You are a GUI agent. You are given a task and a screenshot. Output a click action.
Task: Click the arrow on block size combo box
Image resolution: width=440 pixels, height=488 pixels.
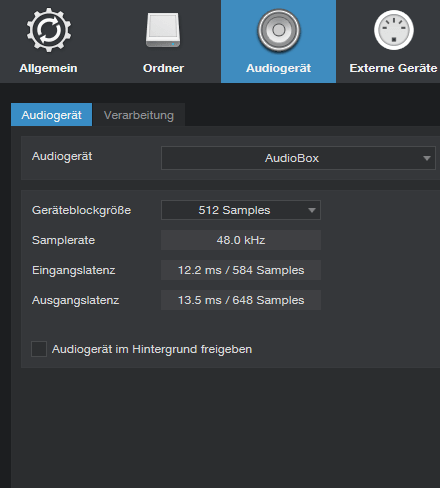click(x=312, y=210)
